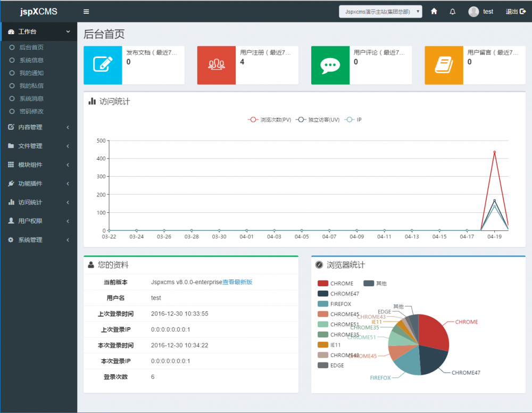532x413 pixels.
Task: Click the green comment icon on 用户评论 card
Action: 330,65
